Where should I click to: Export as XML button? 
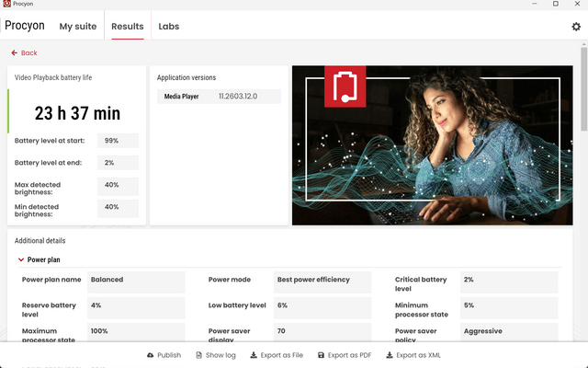[413, 355]
